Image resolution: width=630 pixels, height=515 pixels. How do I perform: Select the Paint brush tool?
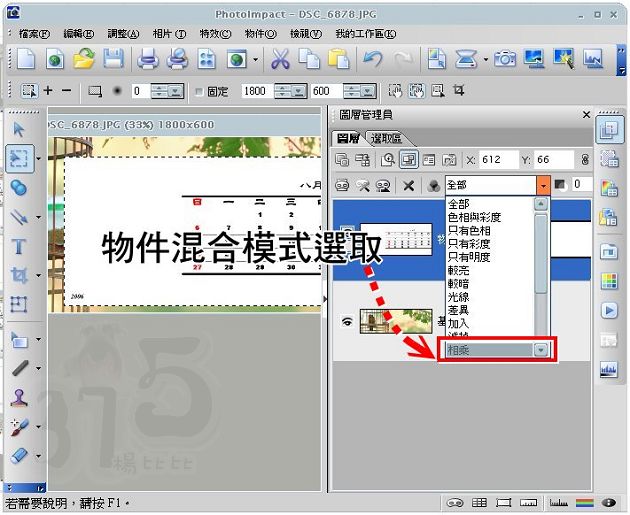point(18,427)
